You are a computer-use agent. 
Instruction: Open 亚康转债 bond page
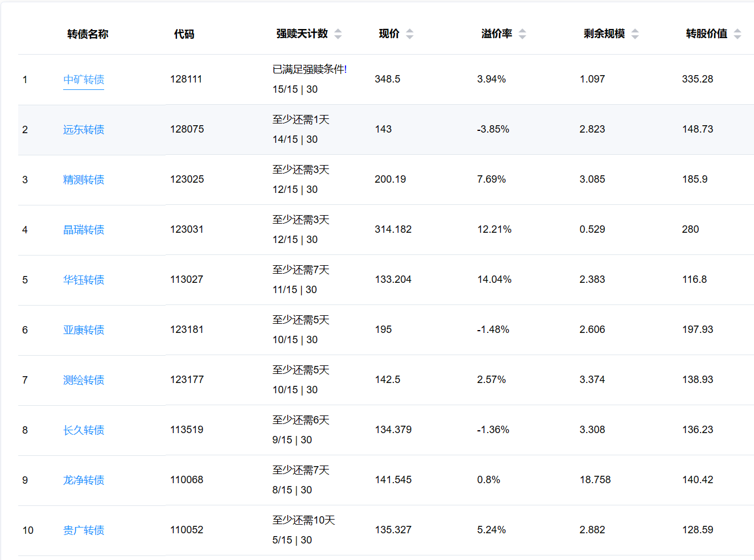[x=84, y=330]
